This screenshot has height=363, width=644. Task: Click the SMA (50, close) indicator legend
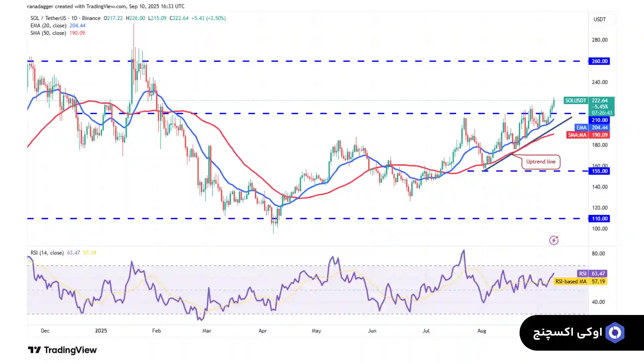[x=48, y=33]
